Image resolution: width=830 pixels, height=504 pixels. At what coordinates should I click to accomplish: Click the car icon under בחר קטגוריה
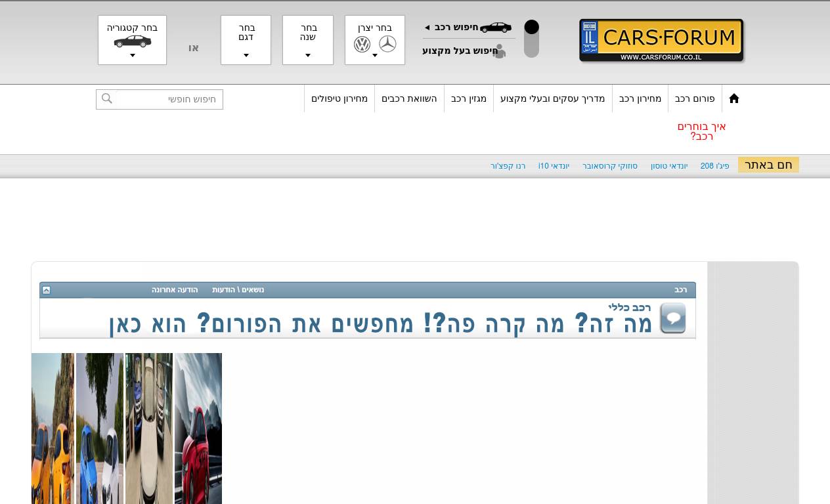[133, 41]
